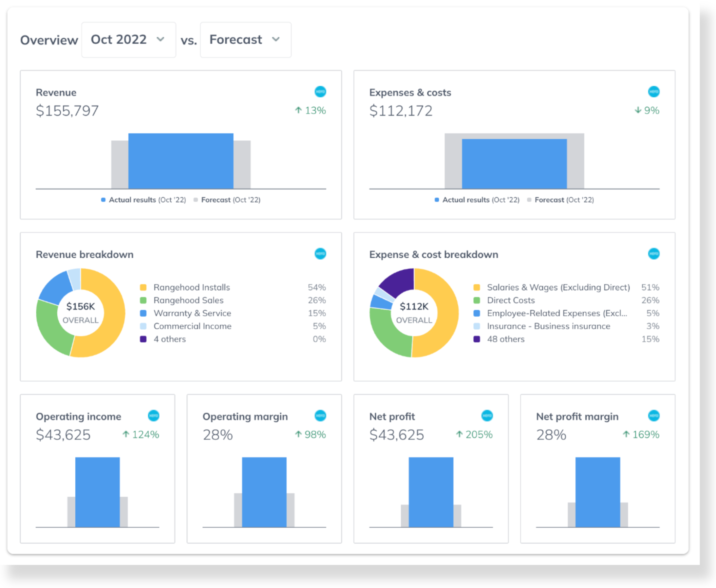Click the chevron next to Forecast

coord(276,40)
